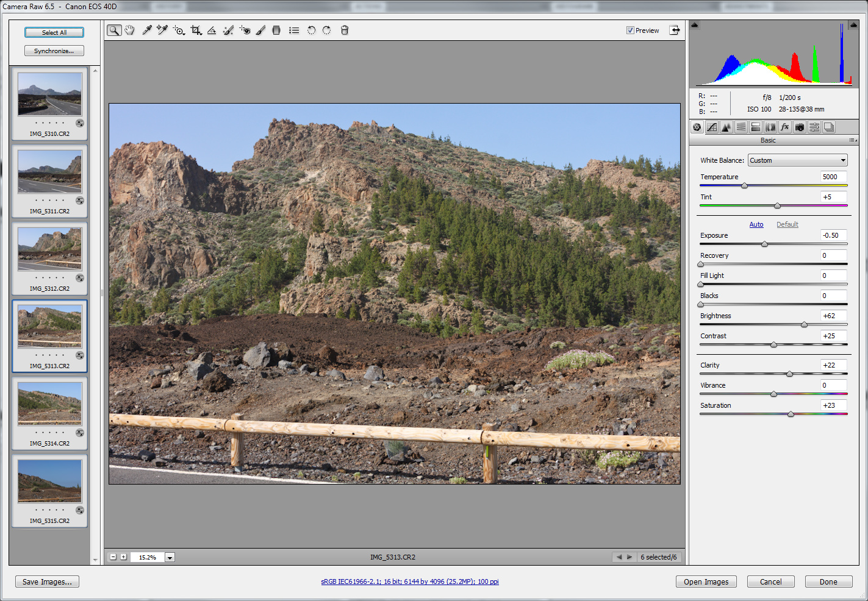
Task: Toggle shadow clipping warning in histogram
Action: click(695, 25)
